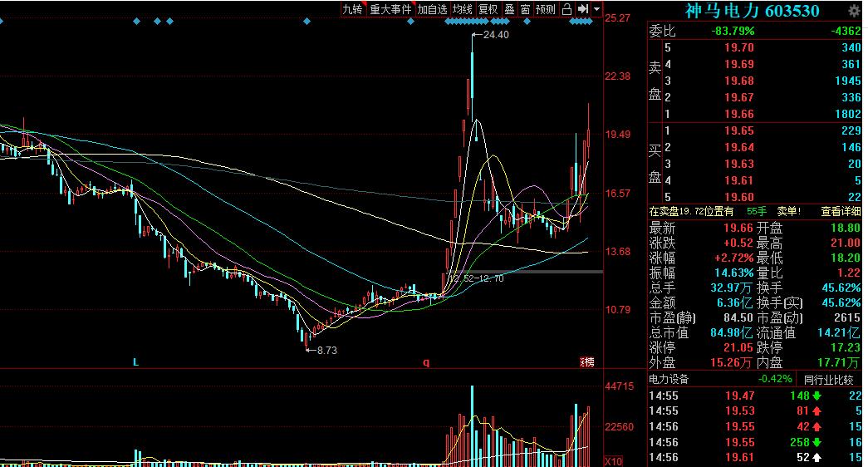Click the red up arrow beside 42
This screenshot has width=868, height=467.
point(817,426)
